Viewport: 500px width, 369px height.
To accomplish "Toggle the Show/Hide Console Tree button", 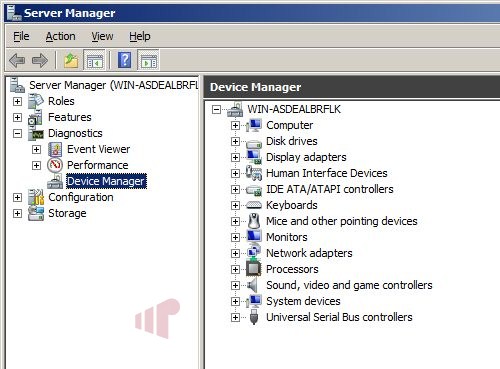I will click(94, 60).
